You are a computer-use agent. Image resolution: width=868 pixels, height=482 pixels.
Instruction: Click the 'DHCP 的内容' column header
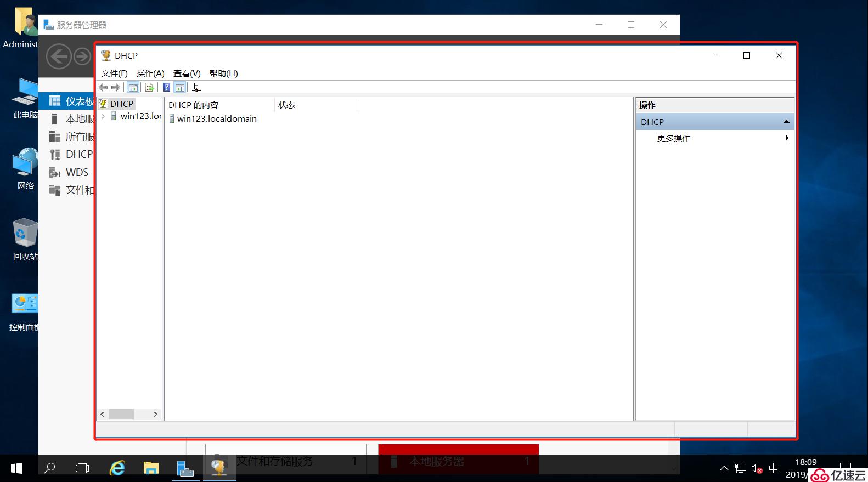click(219, 105)
